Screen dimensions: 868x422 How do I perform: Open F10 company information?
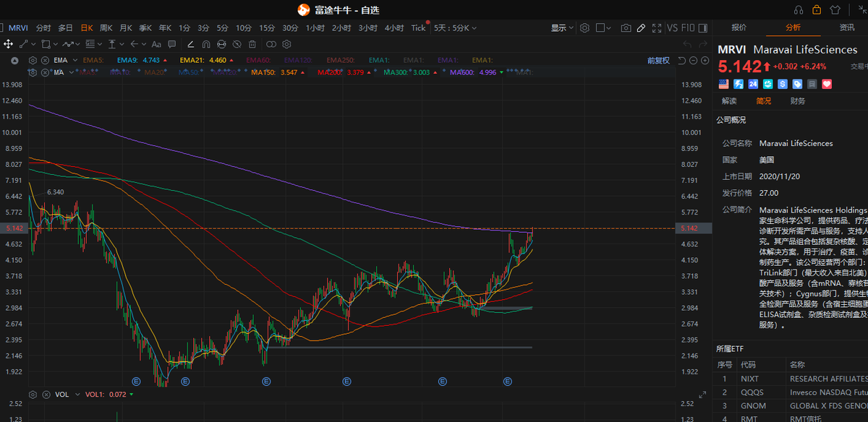pos(688,28)
